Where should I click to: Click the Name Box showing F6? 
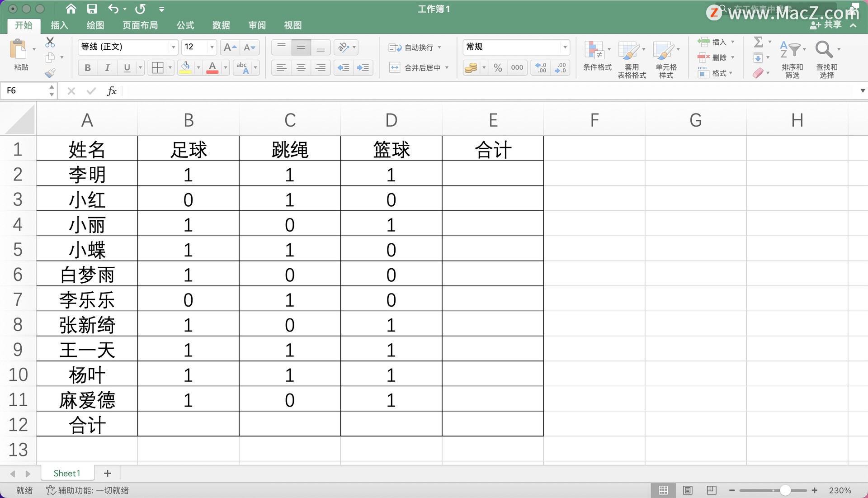pyautogui.click(x=25, y=91)
